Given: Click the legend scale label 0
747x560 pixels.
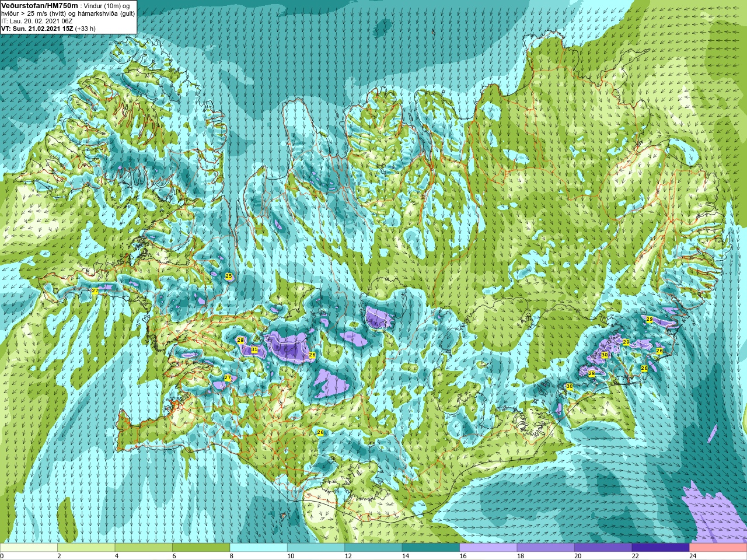Looking at the screenshot, I should click(2, 556).
